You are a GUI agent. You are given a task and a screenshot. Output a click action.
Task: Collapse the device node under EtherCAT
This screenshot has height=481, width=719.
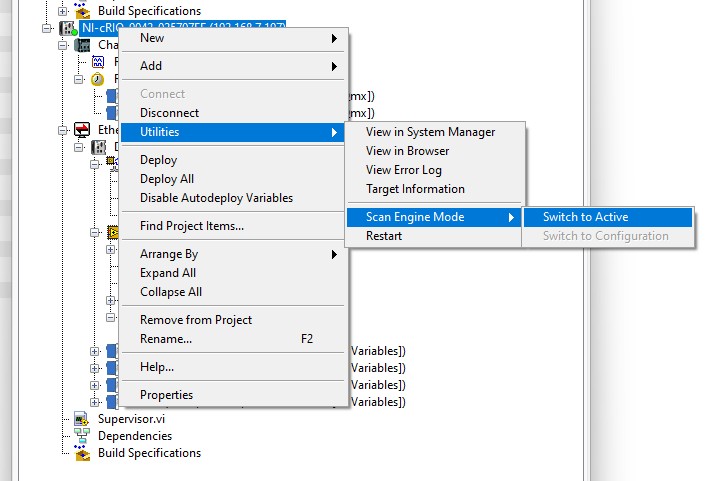tap(78, 147)
